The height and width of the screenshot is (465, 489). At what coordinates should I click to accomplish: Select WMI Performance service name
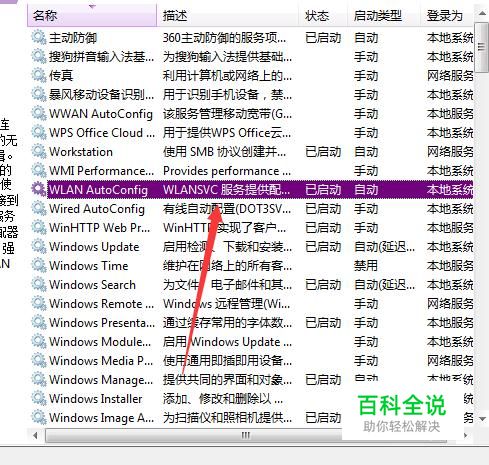[x=101, y=171]
